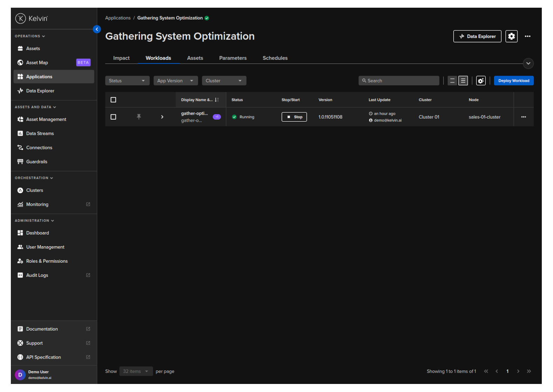553x392 pixels.
Task: Switch to the Parameters tab
Action: [233, 58]
